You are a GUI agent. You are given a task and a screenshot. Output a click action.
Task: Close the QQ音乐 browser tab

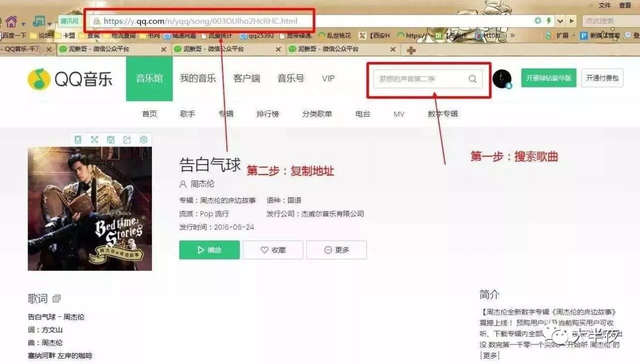point(49,49)
